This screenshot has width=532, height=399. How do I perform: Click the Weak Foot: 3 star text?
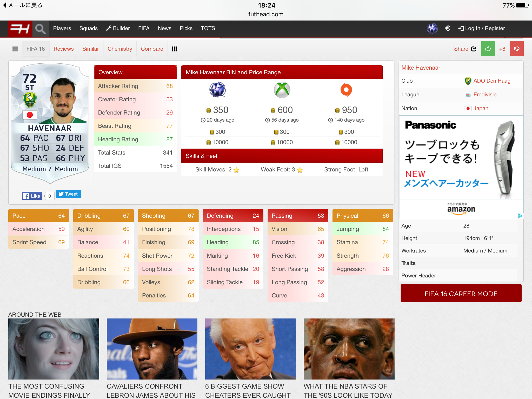click(282, 170)
